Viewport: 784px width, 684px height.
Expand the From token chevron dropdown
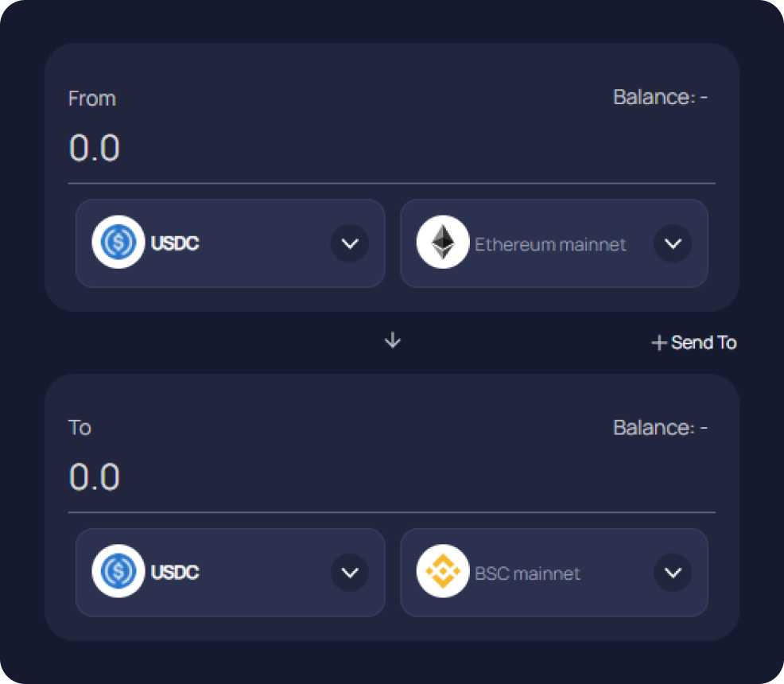[350, 243]
